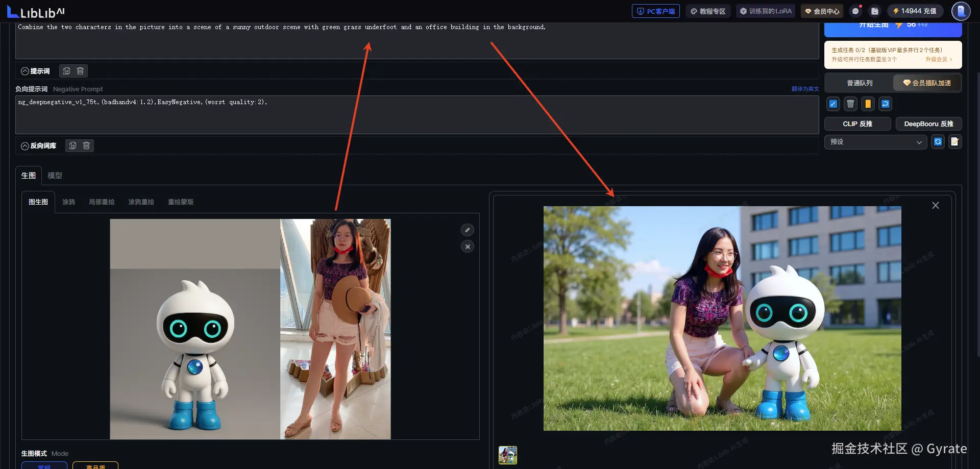980x469 pixels.
Task: Click inside the Negative Prompt text field
Action: (416, 115)
